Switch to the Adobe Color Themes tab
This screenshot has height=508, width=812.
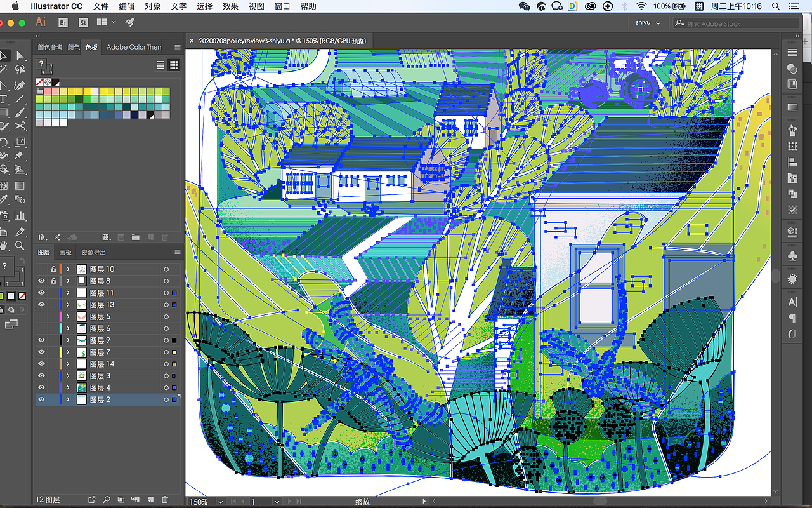(134, 47)
